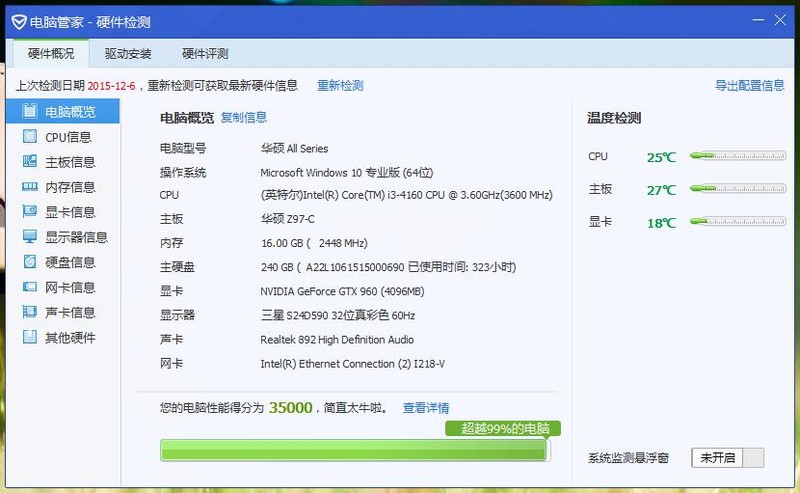Click the 电脑管家 shield logo icon

tap(19, 22)
